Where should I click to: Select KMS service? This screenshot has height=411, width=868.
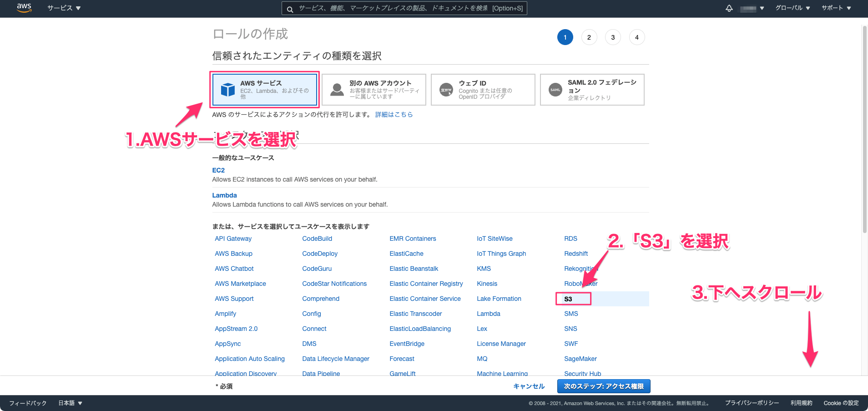[484, 269]
